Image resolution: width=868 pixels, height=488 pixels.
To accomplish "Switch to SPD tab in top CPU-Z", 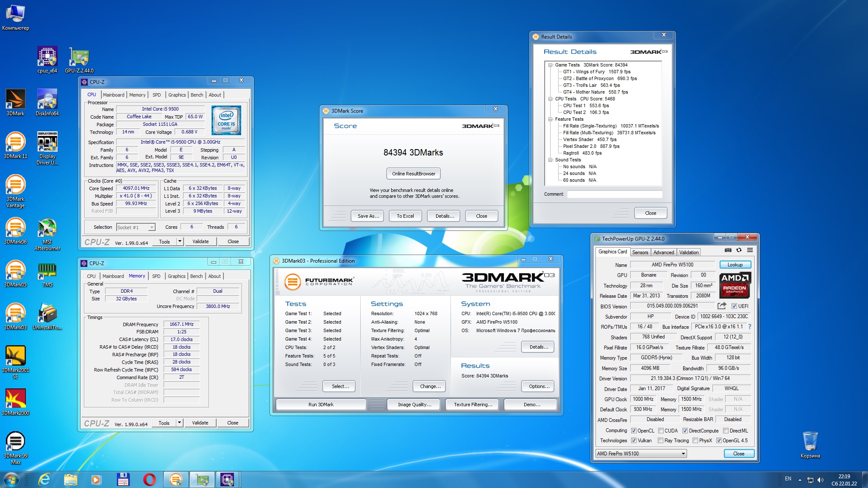I will point(157,95).
